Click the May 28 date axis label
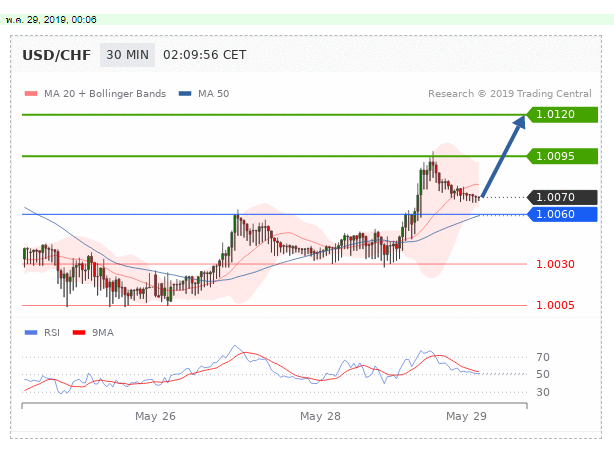 [320, 416]
